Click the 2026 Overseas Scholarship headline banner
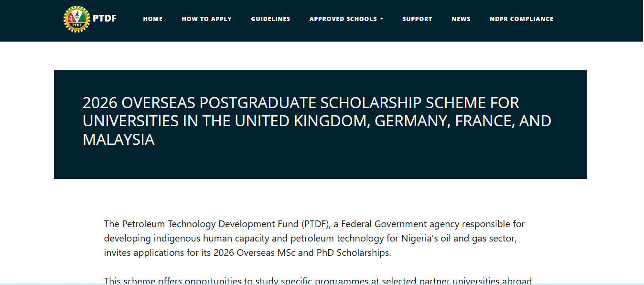The image size is (644, 285). click(x=317, y=121)
